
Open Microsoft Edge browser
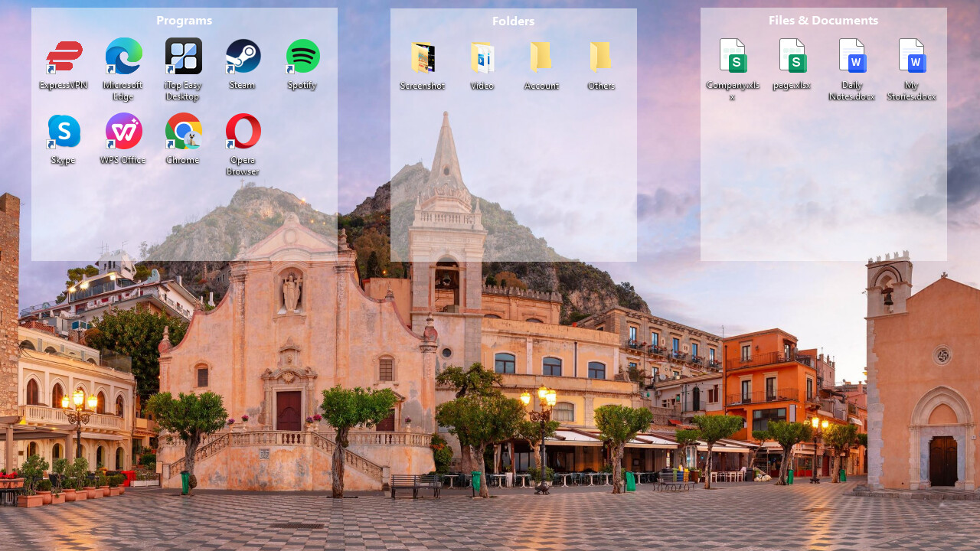123,56
